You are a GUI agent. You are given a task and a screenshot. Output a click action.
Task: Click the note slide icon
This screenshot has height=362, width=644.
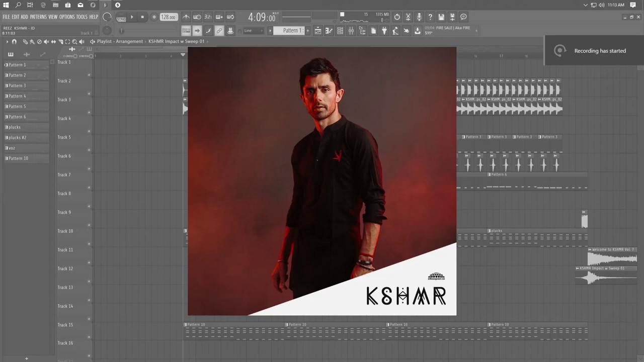click(208, 31)
